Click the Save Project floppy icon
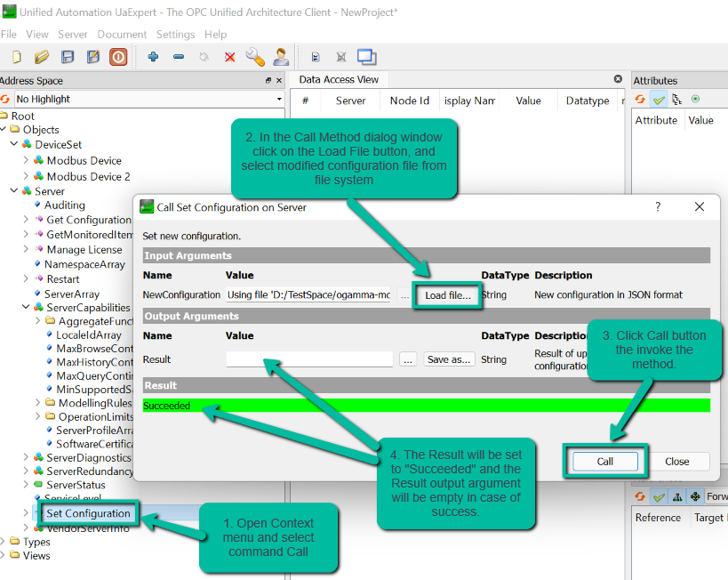Viewport: 728px width, 580px height. pos(68,57)
